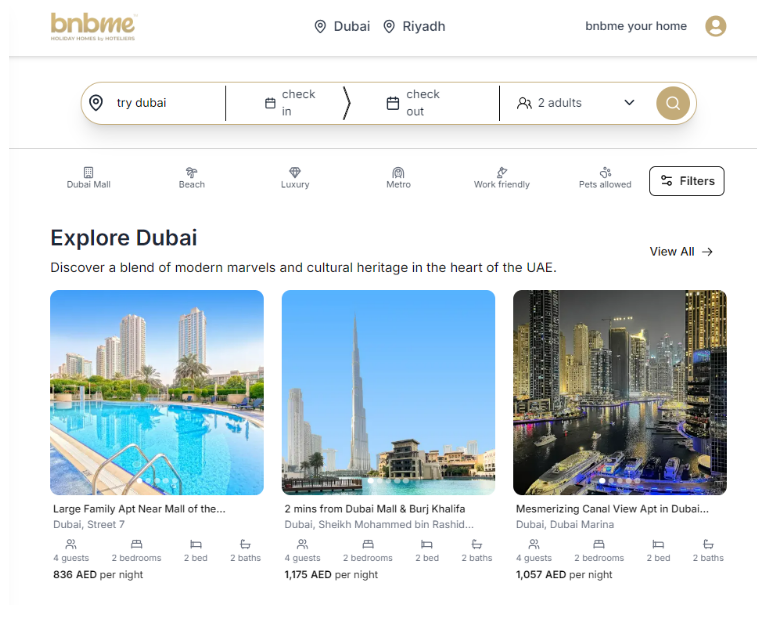The width and height of the screenshot is (757, 617).
Task: Open the Filters button
Action: pos(687,181)
